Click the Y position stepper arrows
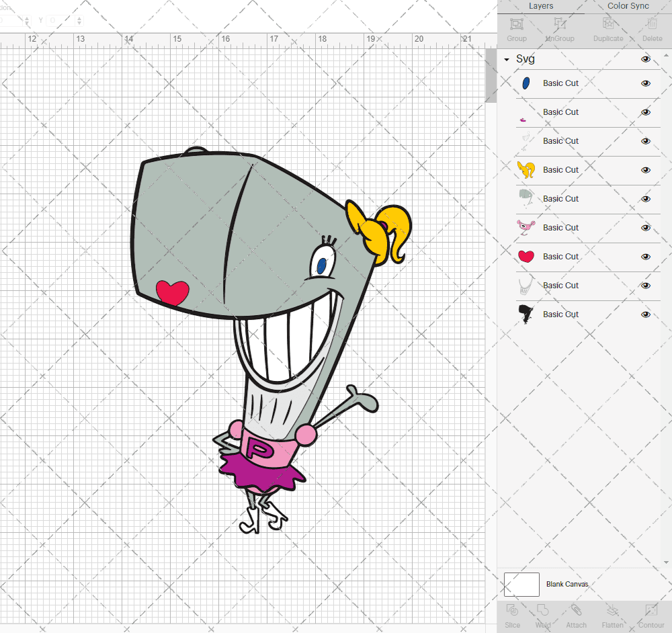 [x=79, y=20]
